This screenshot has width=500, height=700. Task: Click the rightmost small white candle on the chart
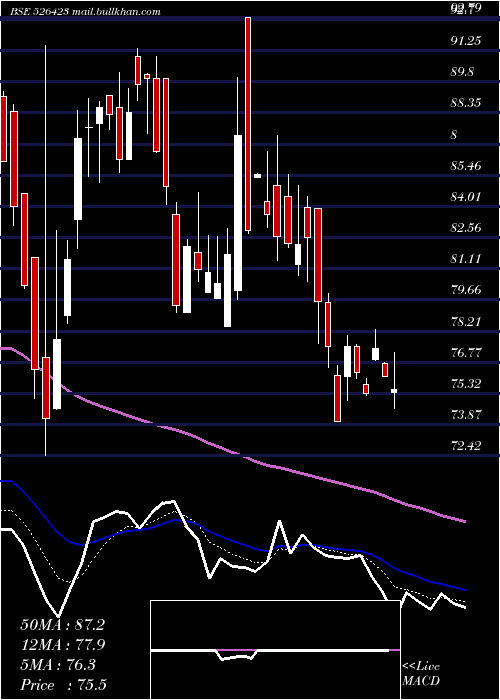(x=394, y=391)
